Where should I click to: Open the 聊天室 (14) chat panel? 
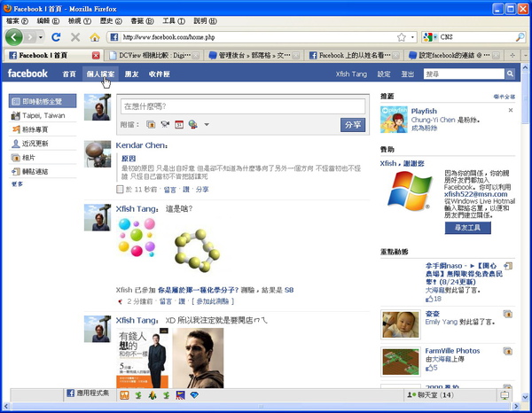coord(431,395)
